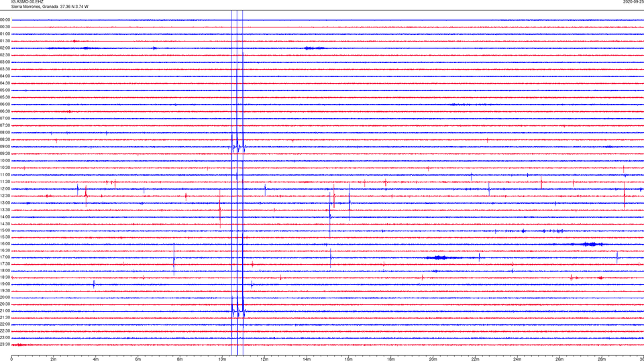Choose the 09:00 time label
This screenshot has width=644, height=362.
pyautogui.click(x=5, y=147)
